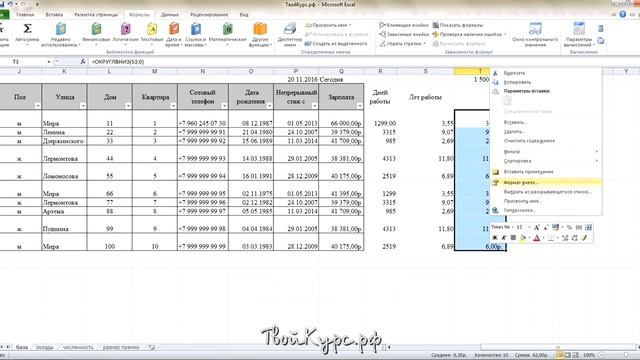Open the Financial functions green book
Image resolution: width=640 pixels, height=360 pixels.
96,29
